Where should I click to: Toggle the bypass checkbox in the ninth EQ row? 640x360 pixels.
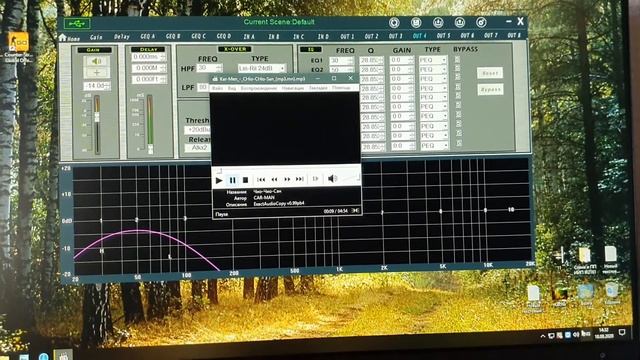click(458, 133)
